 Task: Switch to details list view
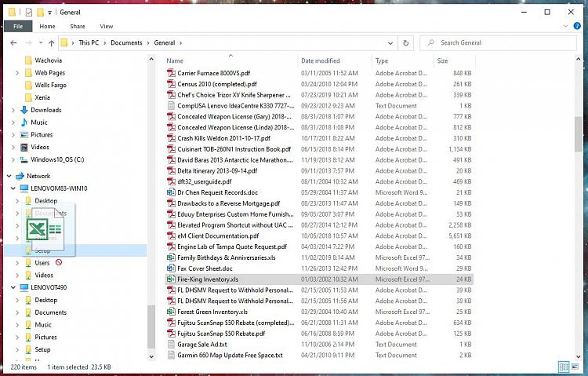(x=564, y=367)
